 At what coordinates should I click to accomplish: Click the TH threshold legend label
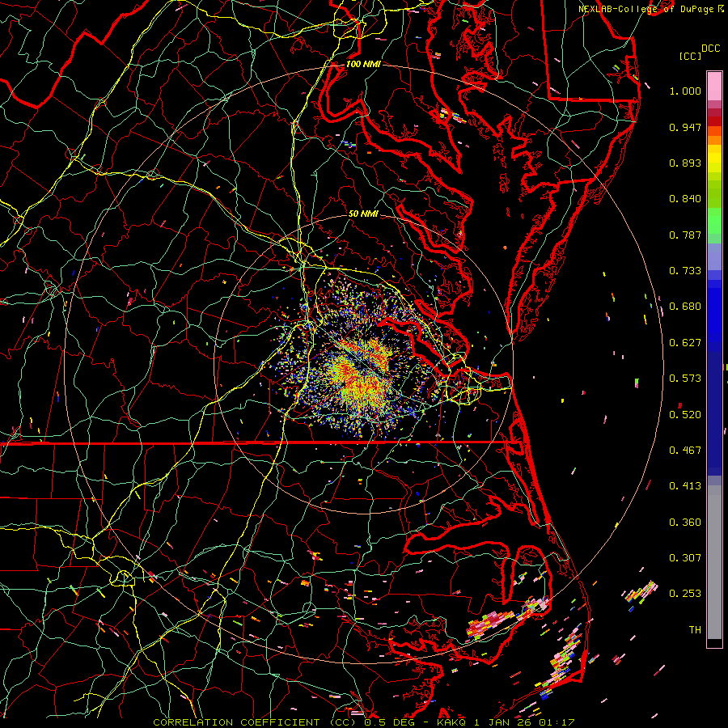pyautogui.click(x=695, y=630)
